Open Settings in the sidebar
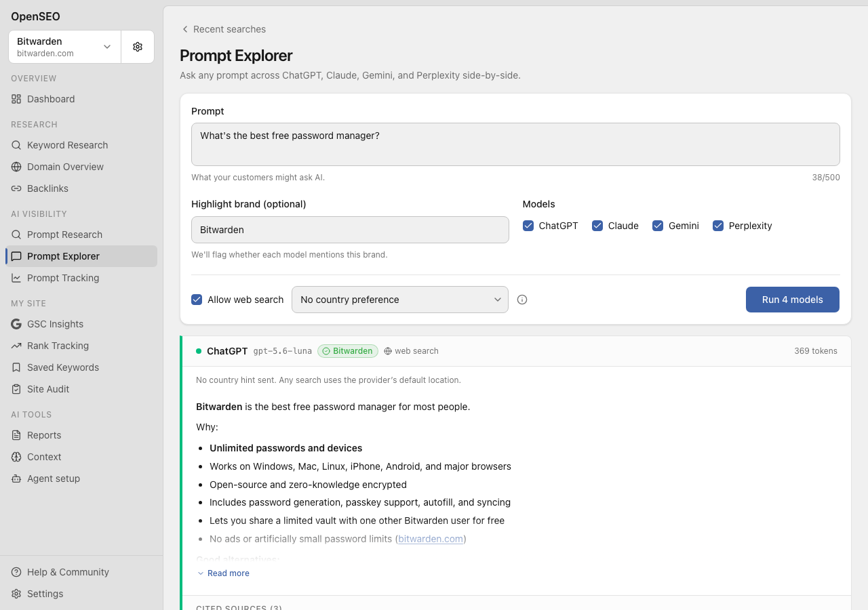Viewport: 868px width, 610px height. pos(81,594)
